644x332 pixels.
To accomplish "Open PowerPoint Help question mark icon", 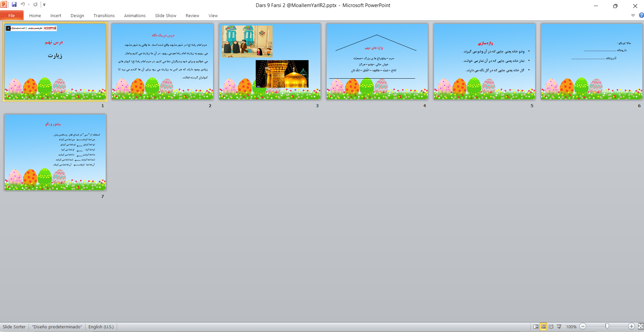I will [641, 15].
